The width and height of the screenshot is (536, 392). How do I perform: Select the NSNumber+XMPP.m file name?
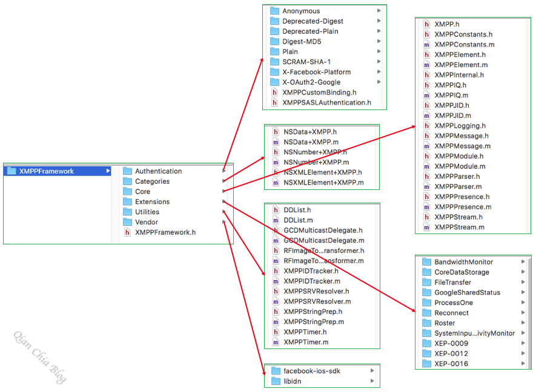coord(316,162)
